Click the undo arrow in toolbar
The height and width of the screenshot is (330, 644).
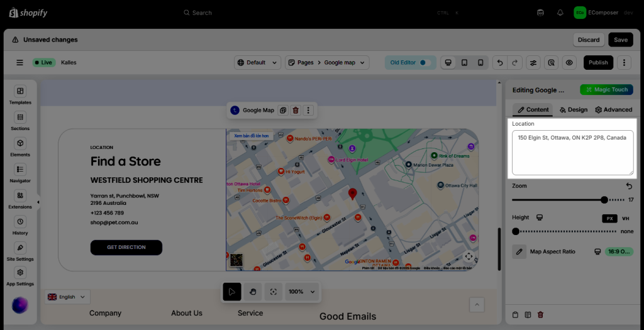point(499,62)
